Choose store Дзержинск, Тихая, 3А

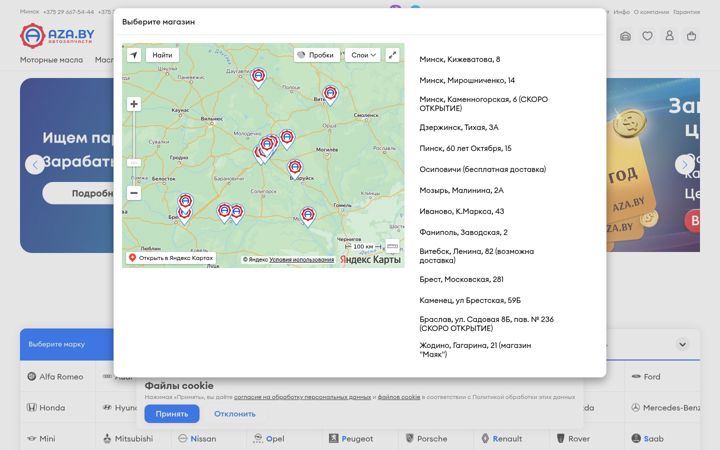click(459, 127)
